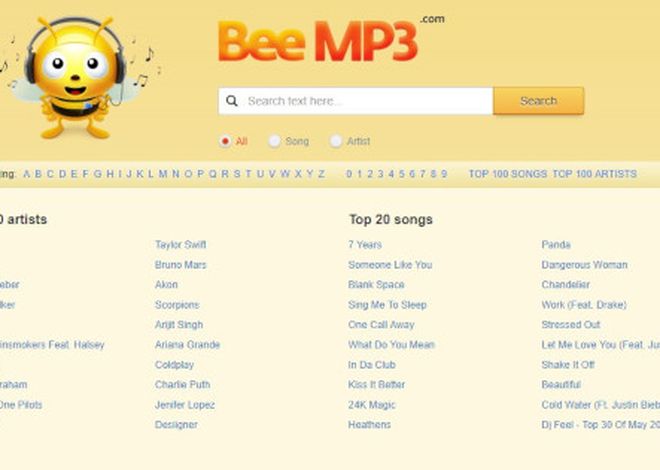Open Dj Feel Top 30 link
Screen dimensions: 660x470
click(x=601, y=425)
